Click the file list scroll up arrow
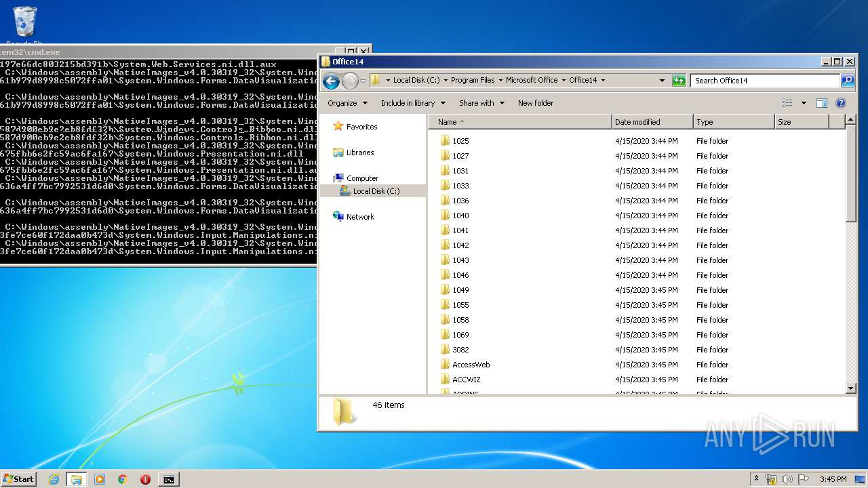Image resolution: width=868 pixels, height=488 pixels. [x=851, y=121]
